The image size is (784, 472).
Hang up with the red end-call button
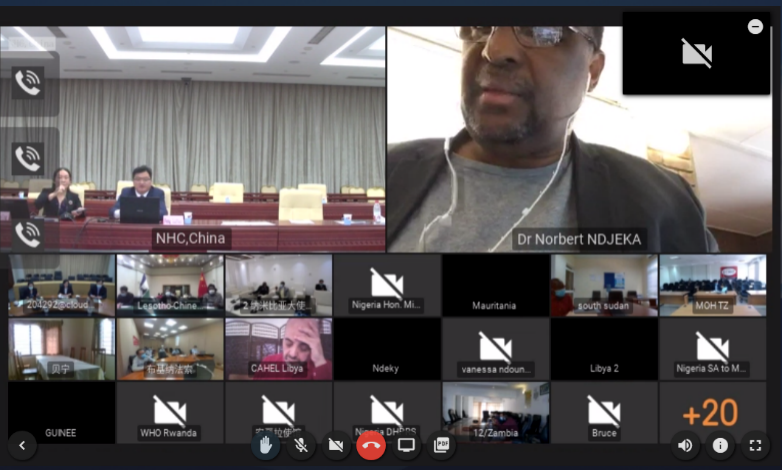pyautogui.click(x=371, y=445)
